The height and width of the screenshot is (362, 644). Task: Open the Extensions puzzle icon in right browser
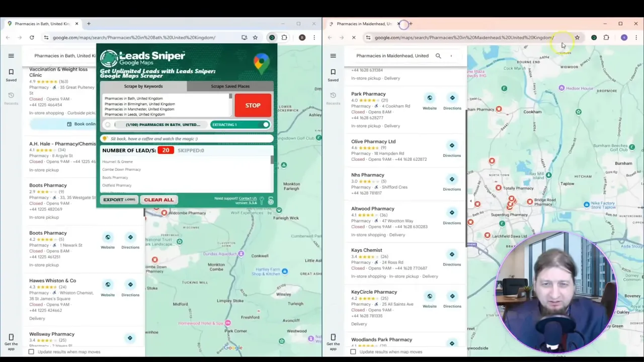tap(606, 37)
